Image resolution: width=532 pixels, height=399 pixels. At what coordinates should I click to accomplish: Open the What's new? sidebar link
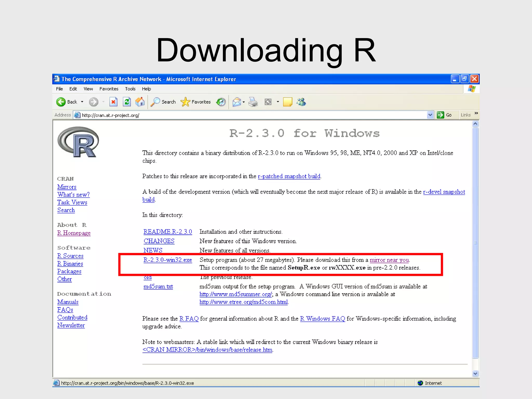click(74, 195)
